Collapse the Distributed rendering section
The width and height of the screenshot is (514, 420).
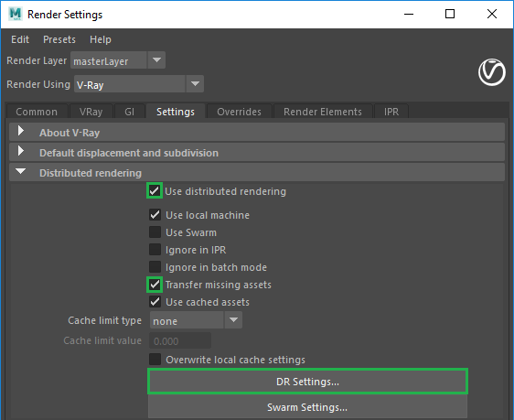point(257,172)
